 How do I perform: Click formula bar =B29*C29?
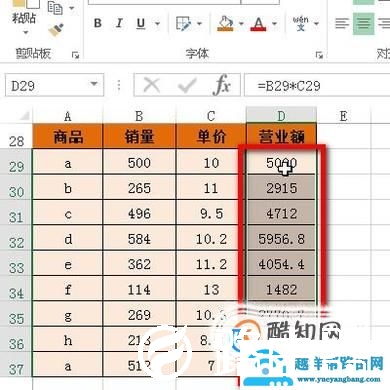(317, 86)
